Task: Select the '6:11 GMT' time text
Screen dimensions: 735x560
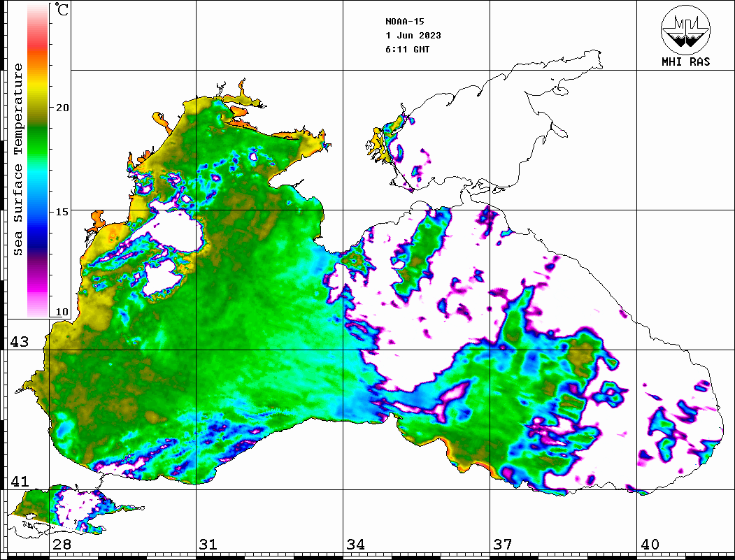Action: [x=407, y=50]
